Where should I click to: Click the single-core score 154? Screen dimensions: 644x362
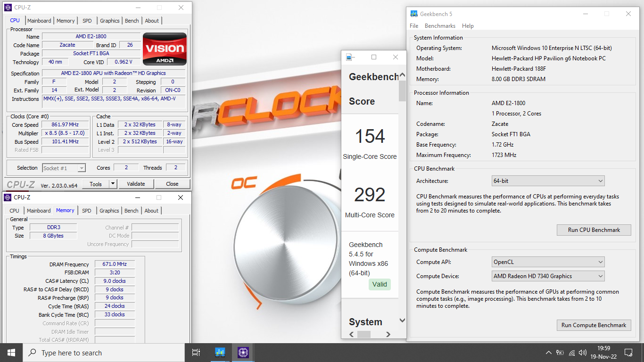pos(370,136)
